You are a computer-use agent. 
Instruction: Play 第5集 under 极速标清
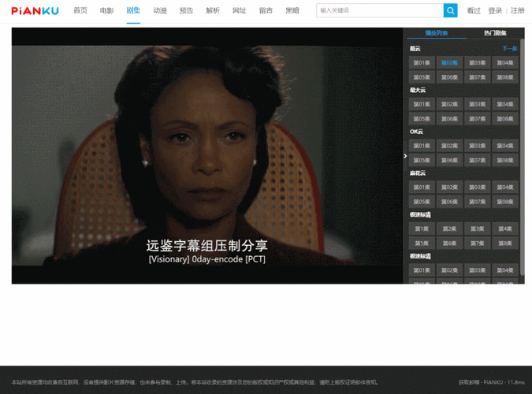422,243
